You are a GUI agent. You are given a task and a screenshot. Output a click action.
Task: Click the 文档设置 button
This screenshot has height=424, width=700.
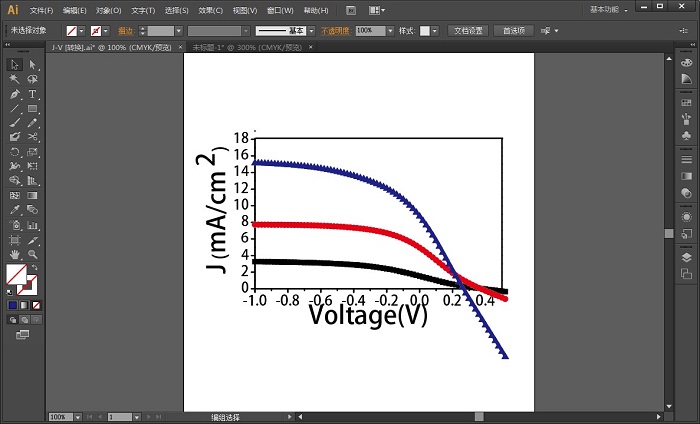(468, 31)
